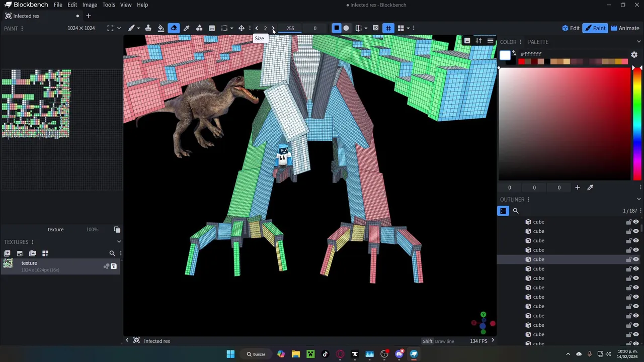Viewport: 644px width, 362px height.
Task: Open the Edit menu
Action: tap(72, 5)
